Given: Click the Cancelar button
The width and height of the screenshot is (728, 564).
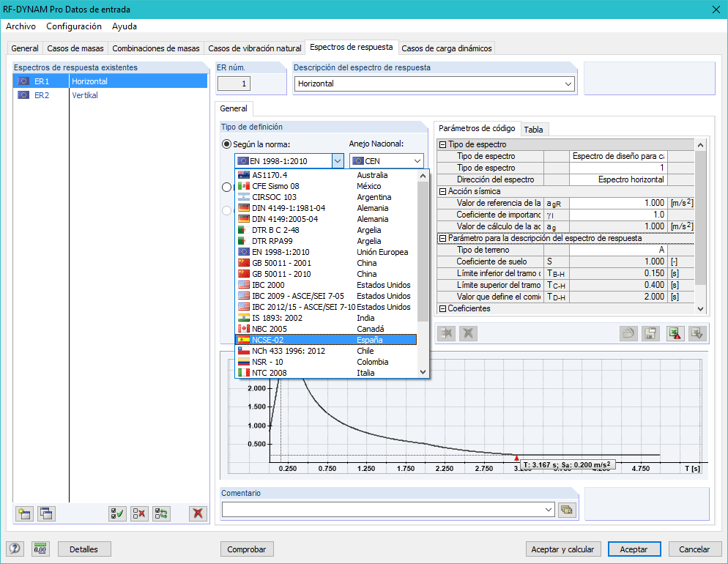Looking at the screenshot, I should pos(694,549).
